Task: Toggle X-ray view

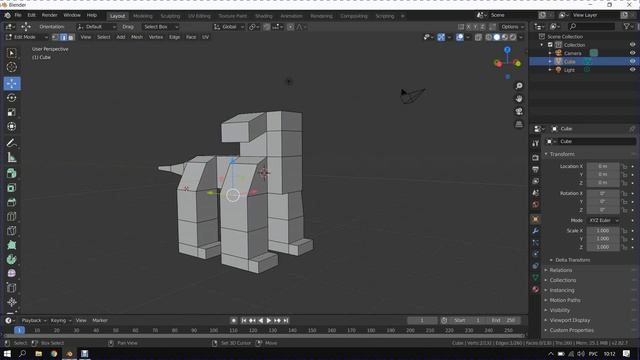Action: (478, 37)
